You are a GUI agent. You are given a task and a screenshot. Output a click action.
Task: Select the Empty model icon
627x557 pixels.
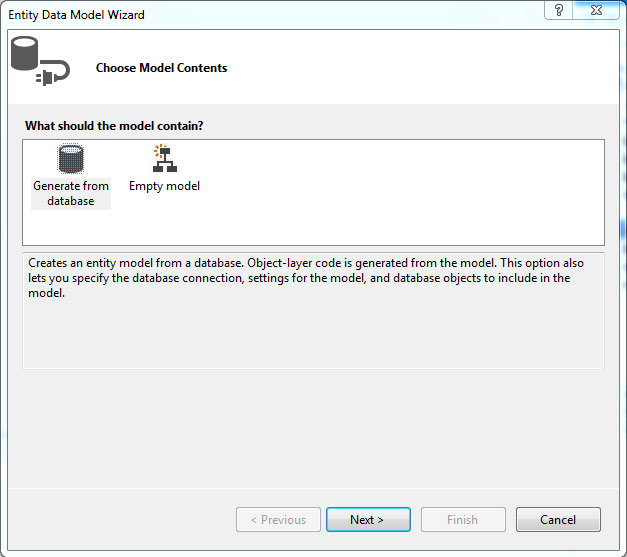pos(164,158)
